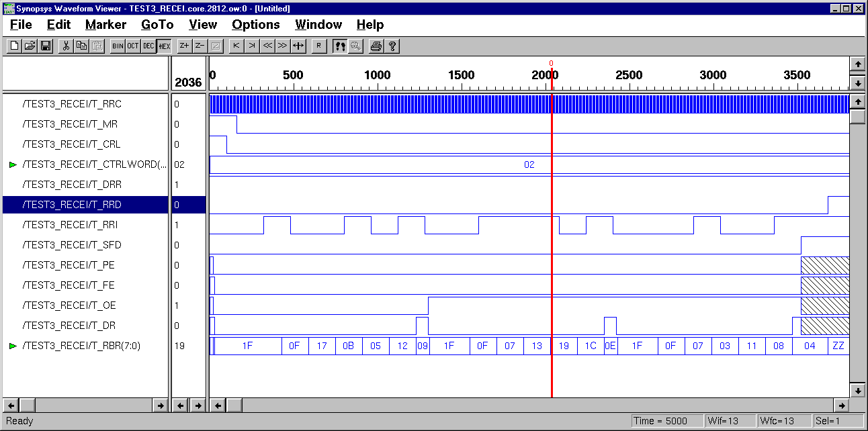Click the Print toolbar icon

pos(376,46)
